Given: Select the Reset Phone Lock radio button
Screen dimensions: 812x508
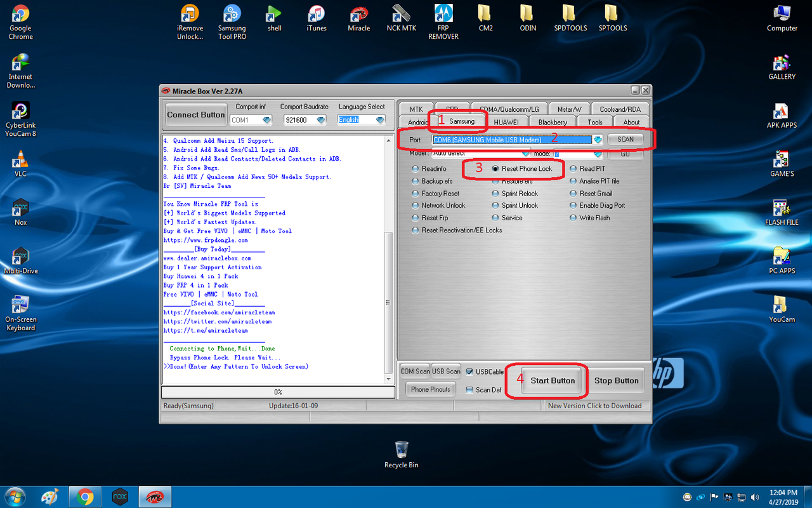Looking at the screenshot, I should [x=496, y=169].
